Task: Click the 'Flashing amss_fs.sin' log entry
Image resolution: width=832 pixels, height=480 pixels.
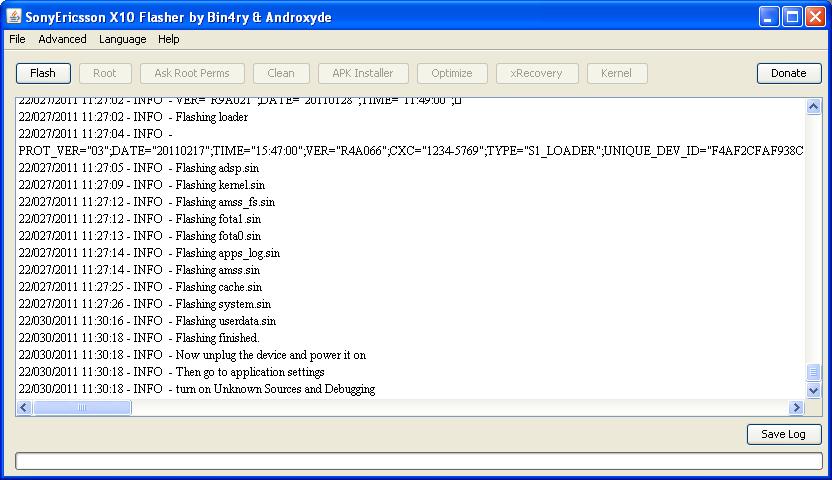Action: pyautogui.click(x=146, y=202)
